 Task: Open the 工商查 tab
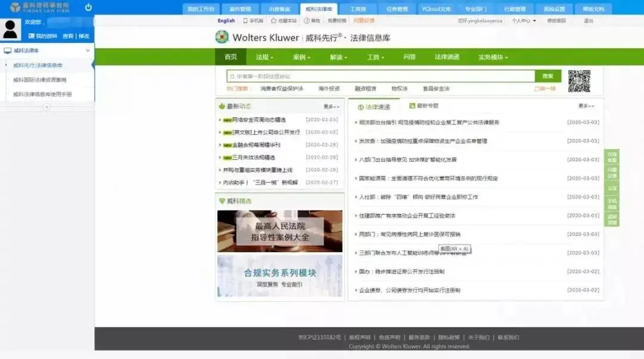(x=358, y=8)
